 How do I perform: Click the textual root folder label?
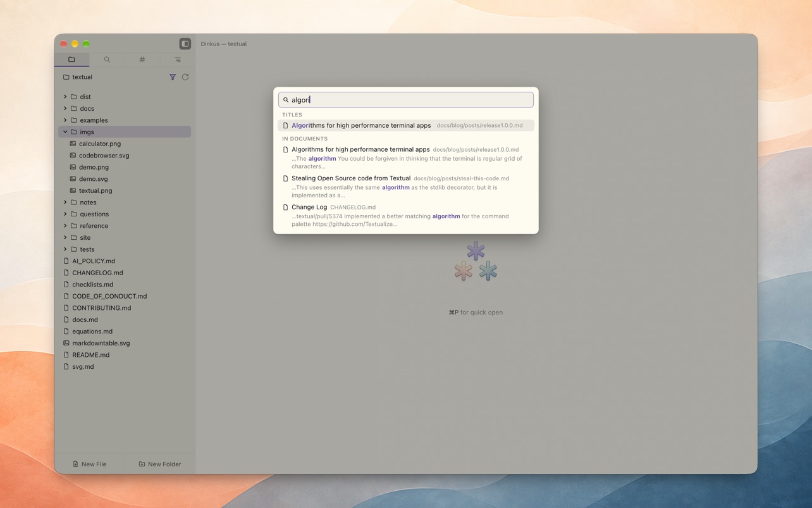point(82,77)
